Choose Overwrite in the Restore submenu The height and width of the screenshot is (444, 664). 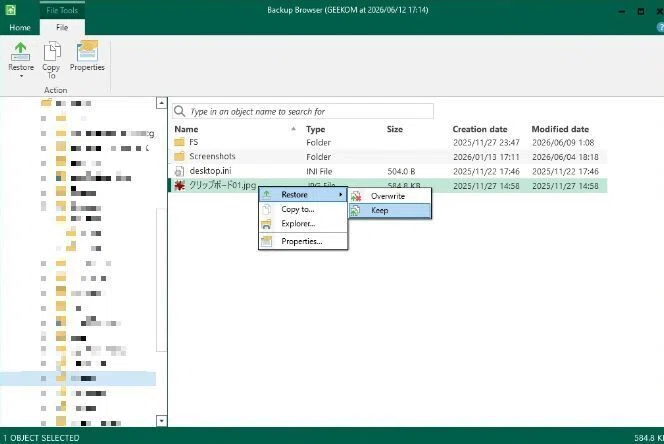coord(390,196)
